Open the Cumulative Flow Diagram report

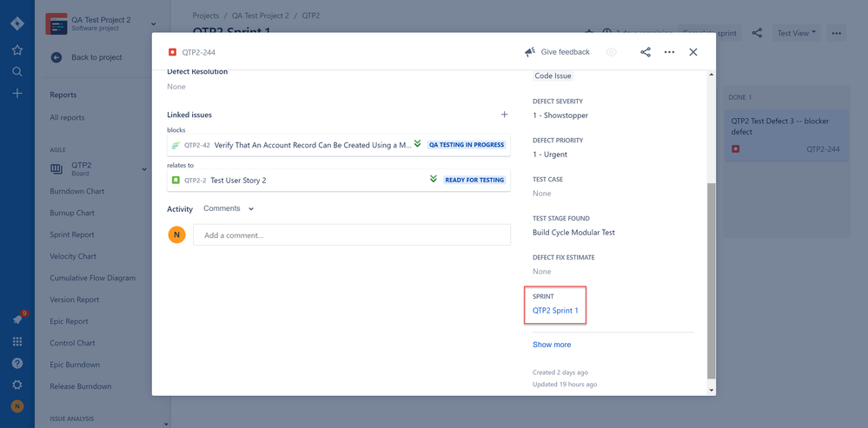pos(92,278)
